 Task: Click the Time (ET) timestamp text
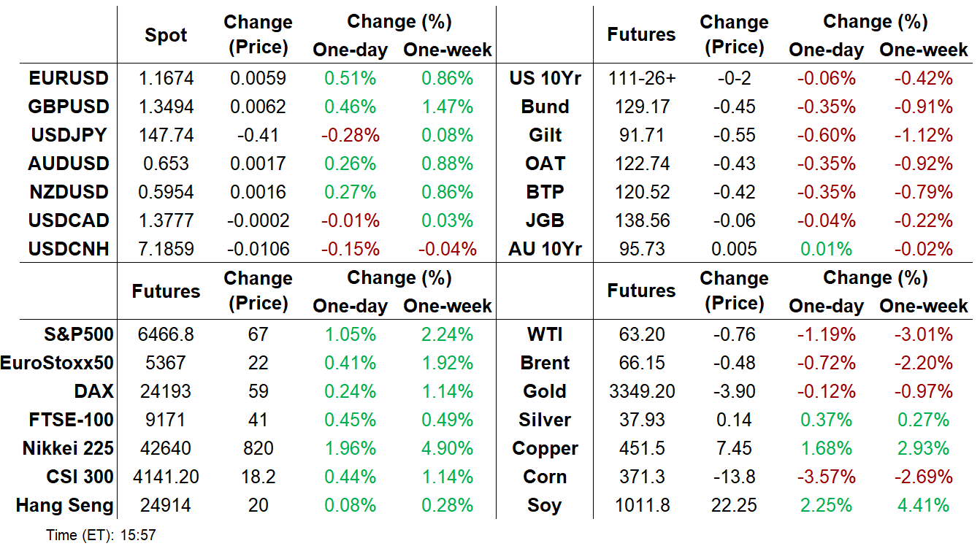(101, 535)
